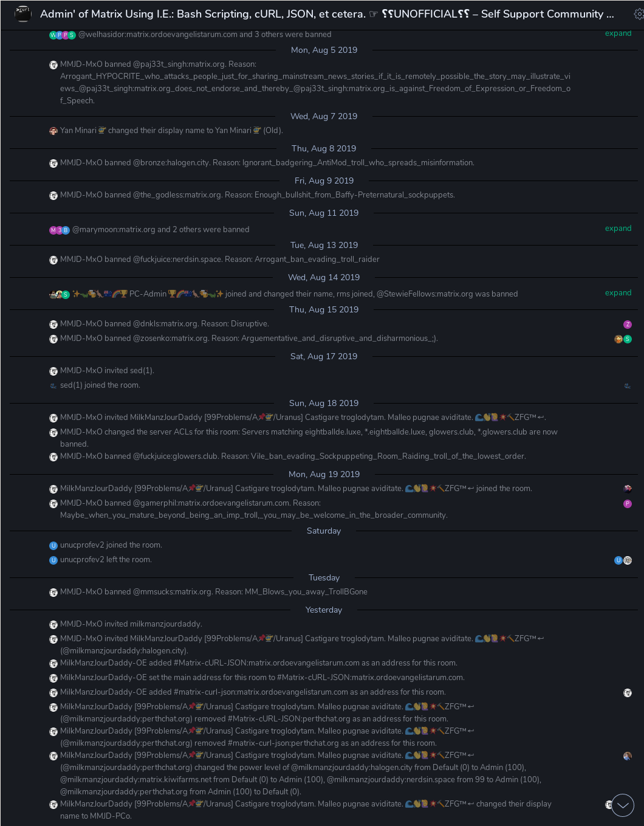Expand the '@welhasidor and 3 others were banned' summary

[618, 33]
